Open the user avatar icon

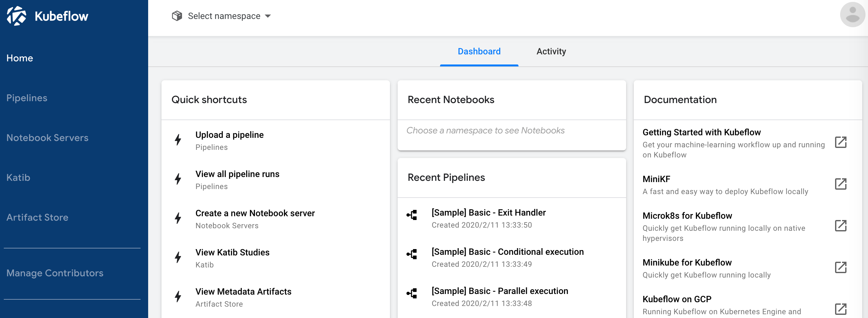[x=852, y=15]
